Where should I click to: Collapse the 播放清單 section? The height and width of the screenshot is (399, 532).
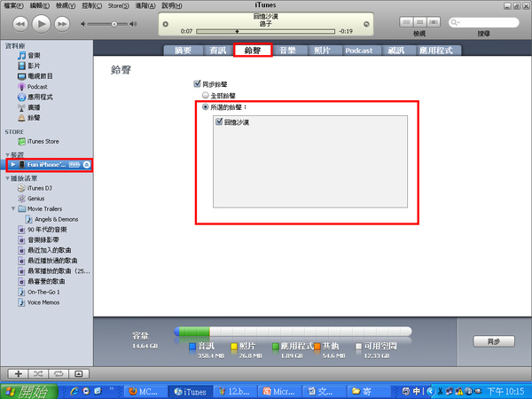[7, 178]
